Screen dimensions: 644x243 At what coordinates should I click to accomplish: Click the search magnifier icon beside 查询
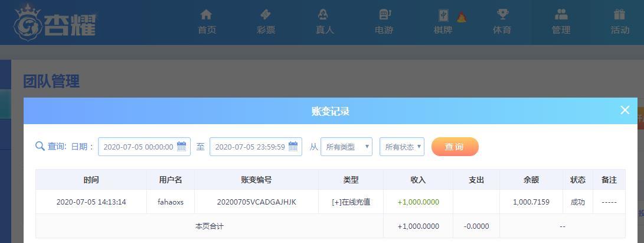tap(40, 147)
